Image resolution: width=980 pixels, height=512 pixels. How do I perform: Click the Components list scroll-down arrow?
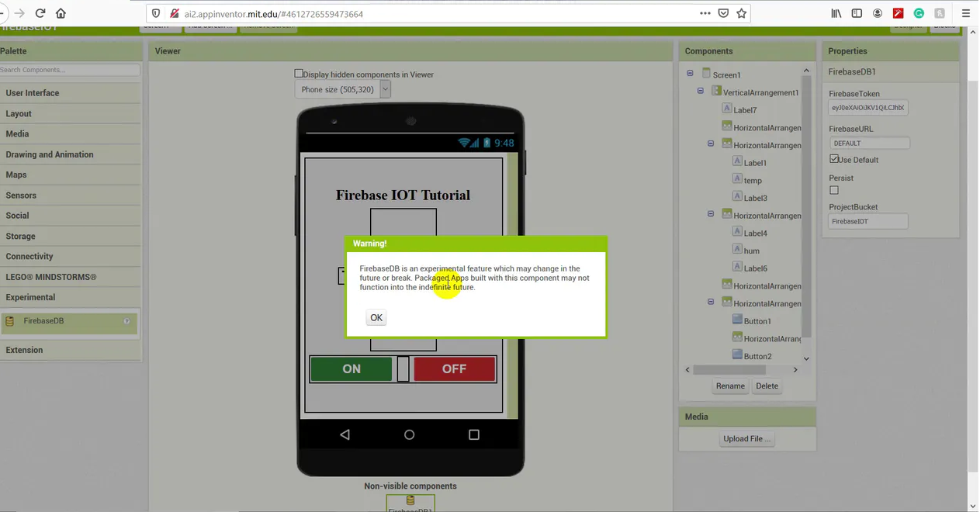click(806, 358)
